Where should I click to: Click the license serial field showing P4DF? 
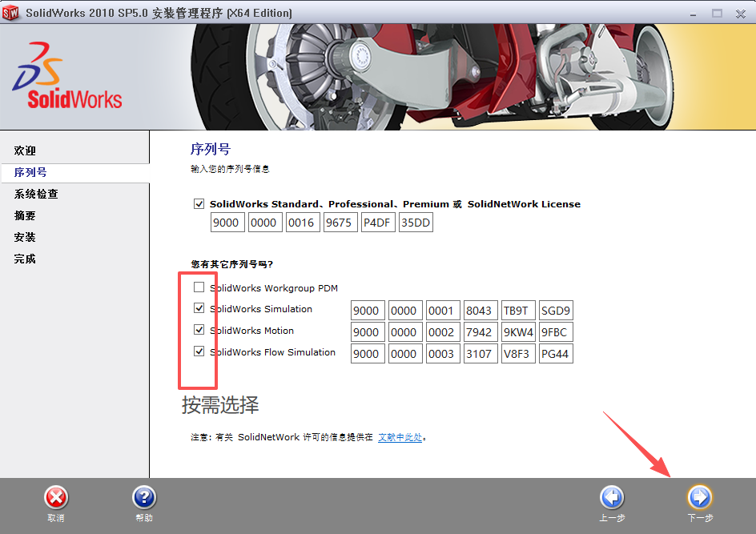point(378,223)
